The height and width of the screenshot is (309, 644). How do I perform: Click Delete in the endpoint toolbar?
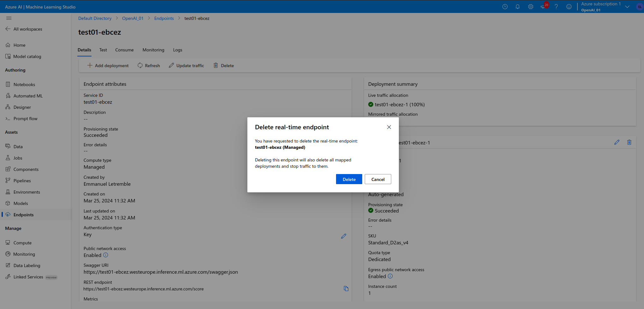pyautogui.click(x=223, y=66)
